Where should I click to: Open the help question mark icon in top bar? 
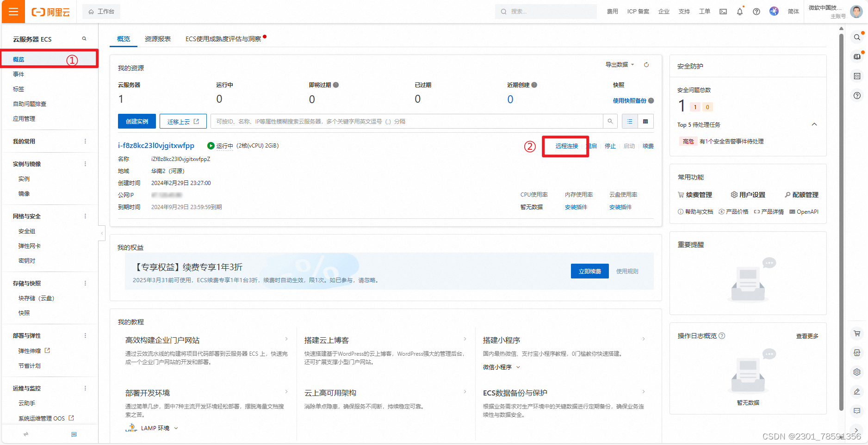click(756, 12)
